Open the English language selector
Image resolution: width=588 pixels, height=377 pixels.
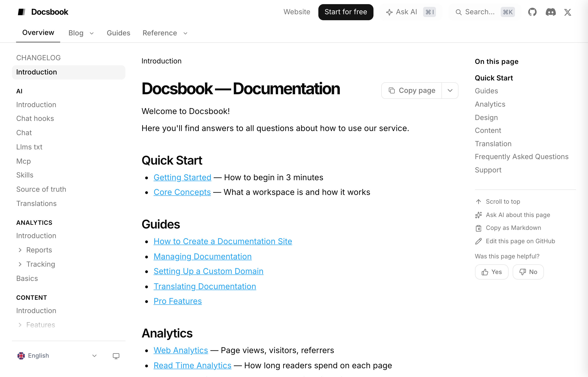57,356
